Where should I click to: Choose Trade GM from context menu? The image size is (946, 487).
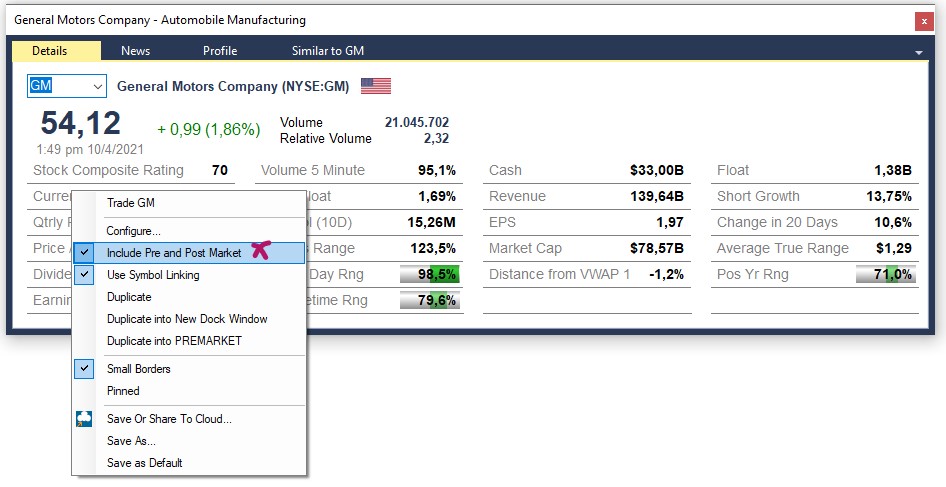click(x=130, y=203)
